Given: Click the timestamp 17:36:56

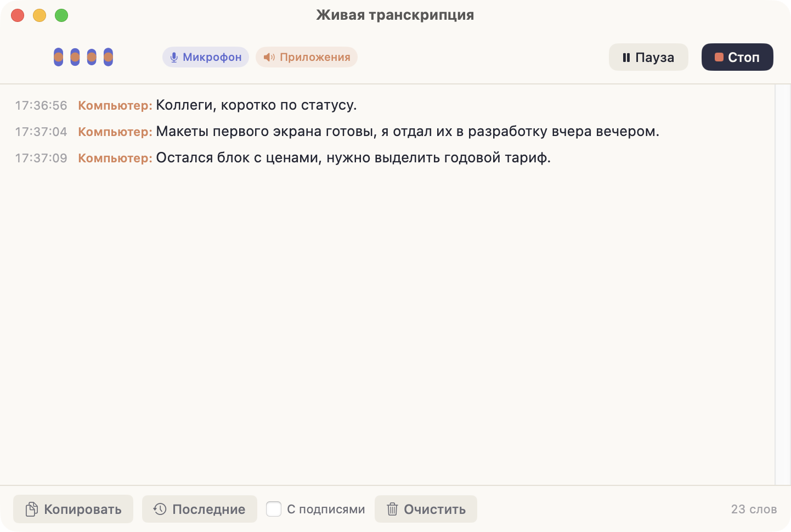Looking at the screenshot, I should [41, 105].
